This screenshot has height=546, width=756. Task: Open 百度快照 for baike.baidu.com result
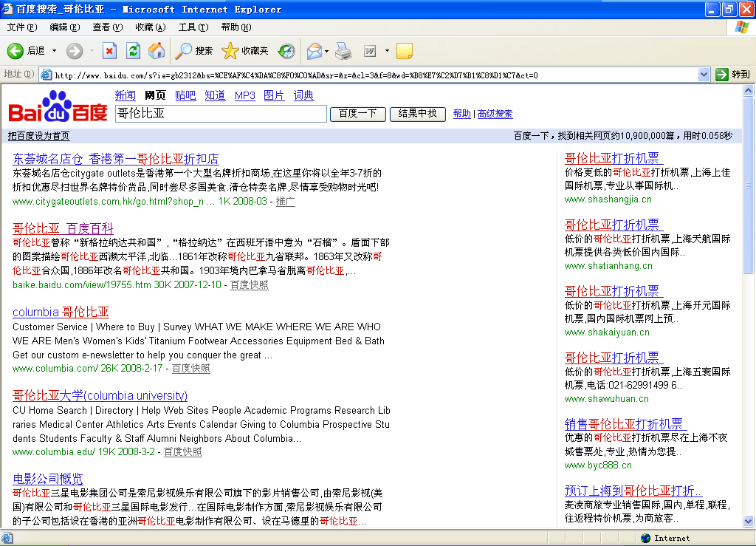[250, 284]
